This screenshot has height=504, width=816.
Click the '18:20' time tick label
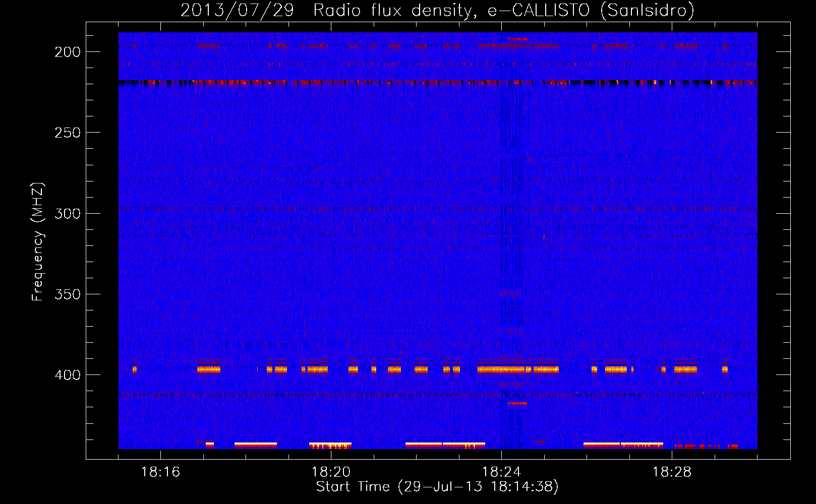pyautogui.click(x=331, y=472)
